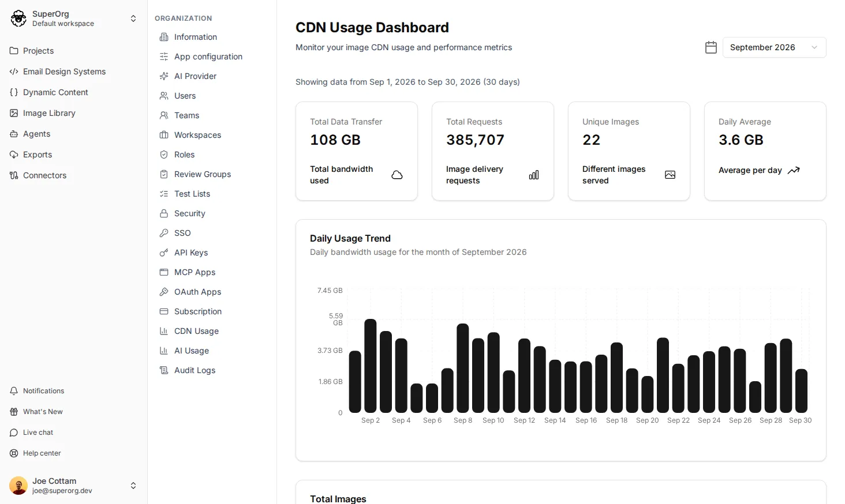Screen dimensions: 845x504
Task: Visit the Help center
Action: click(42, 453)
